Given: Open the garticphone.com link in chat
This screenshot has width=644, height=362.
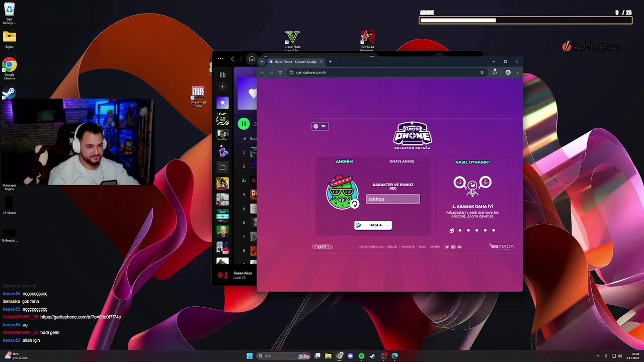Looking at the screenshot, I should tap(80, 317).
